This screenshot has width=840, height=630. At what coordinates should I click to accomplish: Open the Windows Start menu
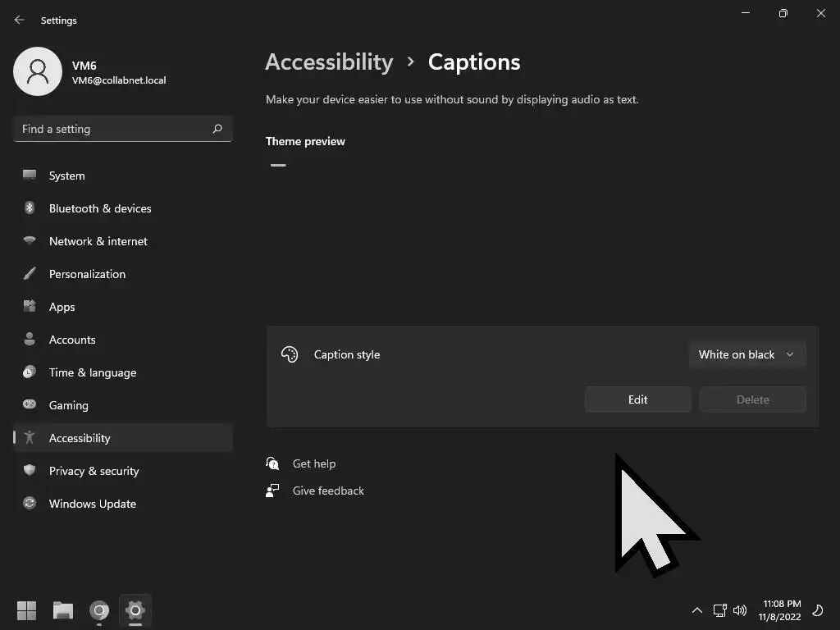(27, 610)
